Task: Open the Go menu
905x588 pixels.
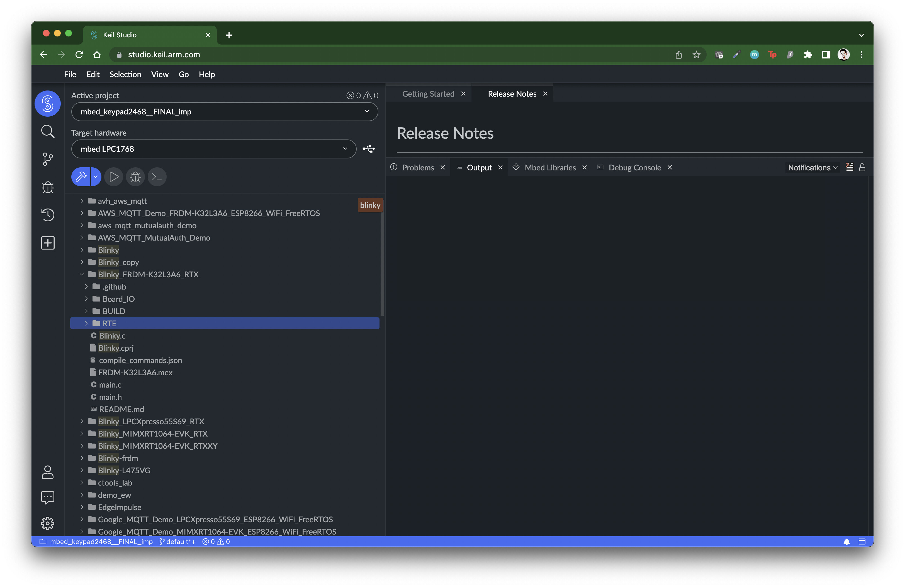Action: tap(184, 74)
